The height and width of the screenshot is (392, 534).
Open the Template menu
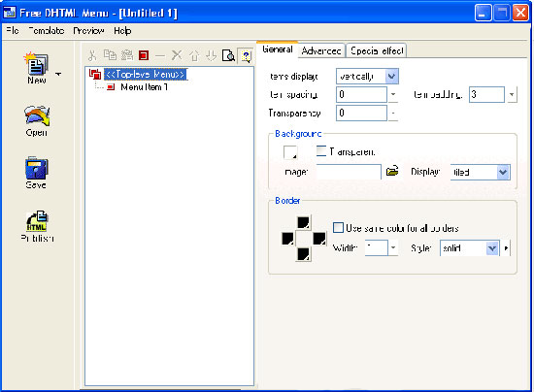(x=47, y=31)
